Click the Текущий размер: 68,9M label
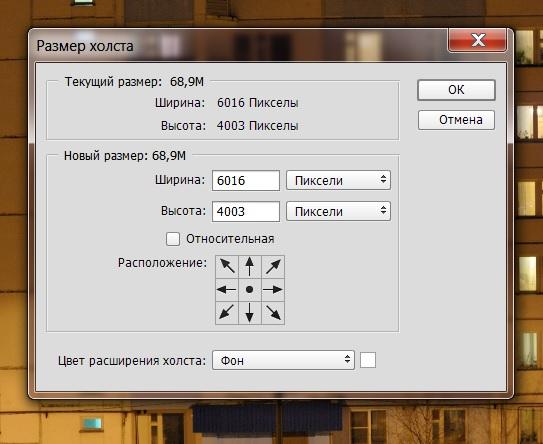Screen dimensions: 543x444 [134, 82]
